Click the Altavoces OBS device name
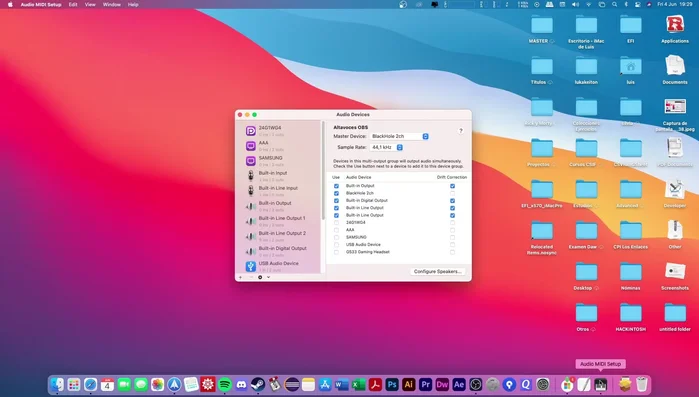The image size is (699, 397). (x=351, y=127)
